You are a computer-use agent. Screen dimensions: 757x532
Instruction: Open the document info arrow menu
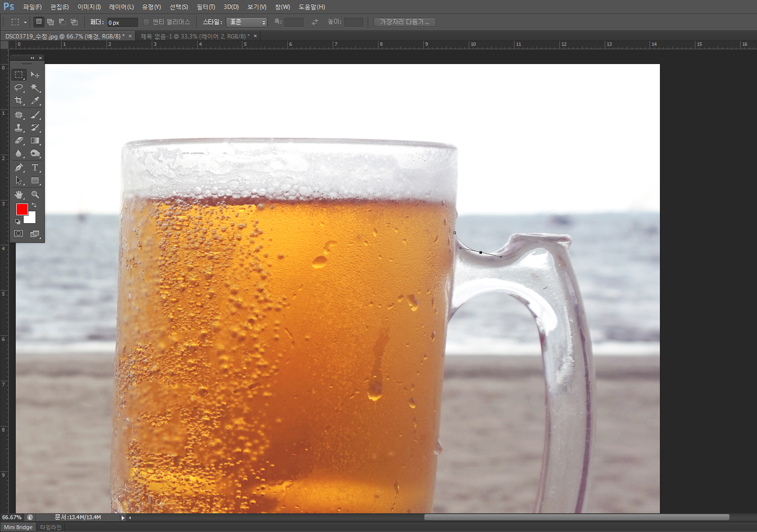point(123,517)
